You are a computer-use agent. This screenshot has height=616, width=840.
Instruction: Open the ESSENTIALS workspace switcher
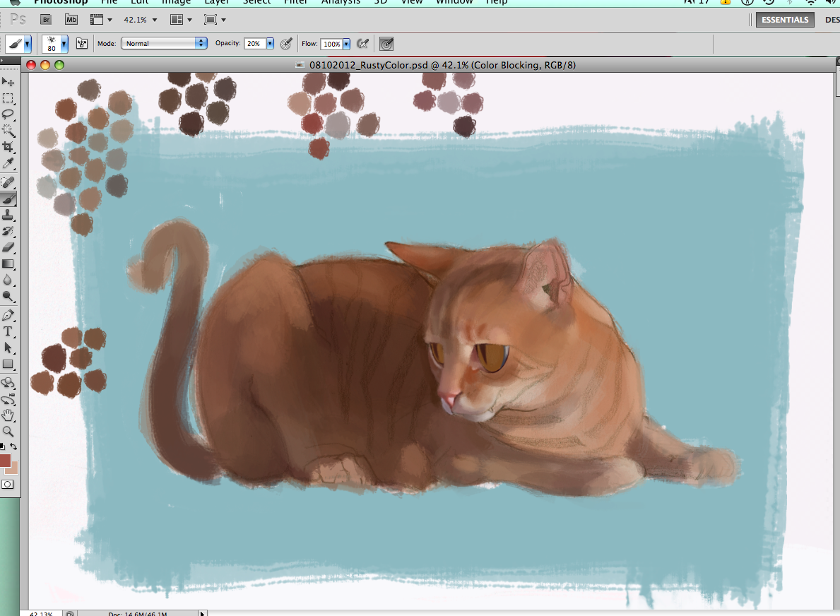pyautogui.click(x=784, y=20)
